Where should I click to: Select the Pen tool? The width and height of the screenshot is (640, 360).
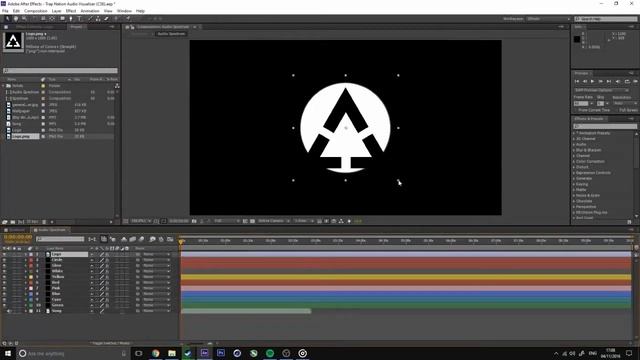point(71,19)
